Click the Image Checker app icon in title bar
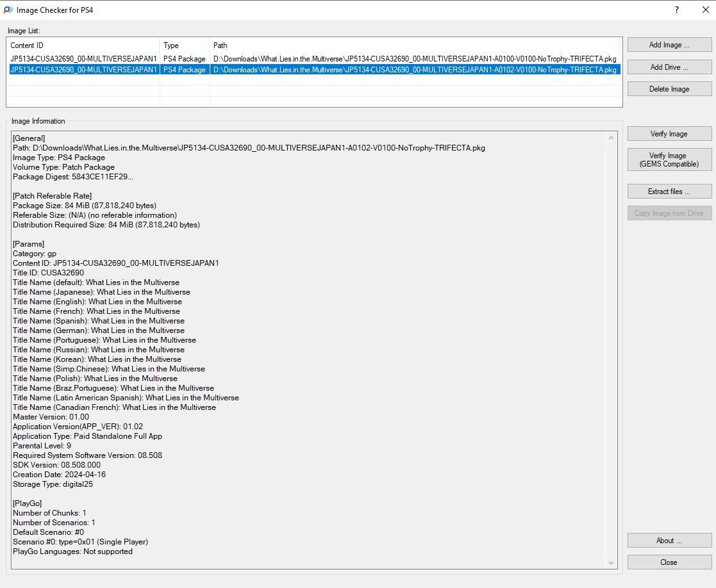The height and width of the screenshot is (588, 716). pyautogui.click(x=8, y=10)
